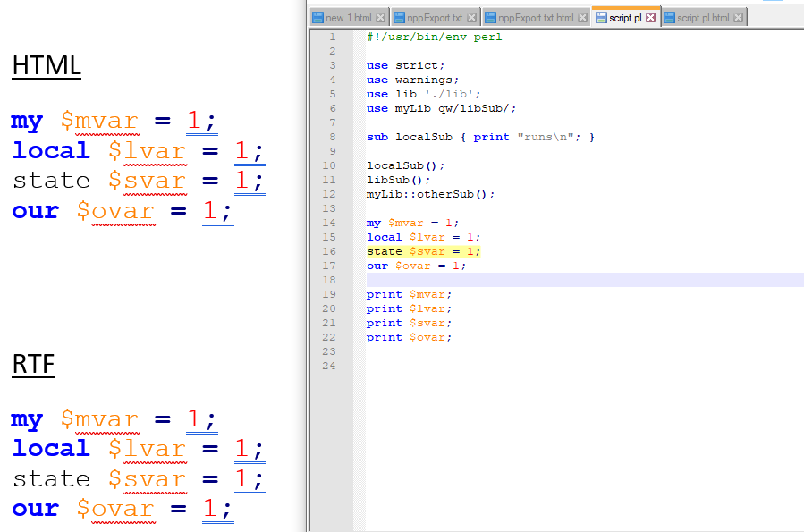Close the new 1.html tab
Screen dimensions: 804x532
click(x=380, y=17)
